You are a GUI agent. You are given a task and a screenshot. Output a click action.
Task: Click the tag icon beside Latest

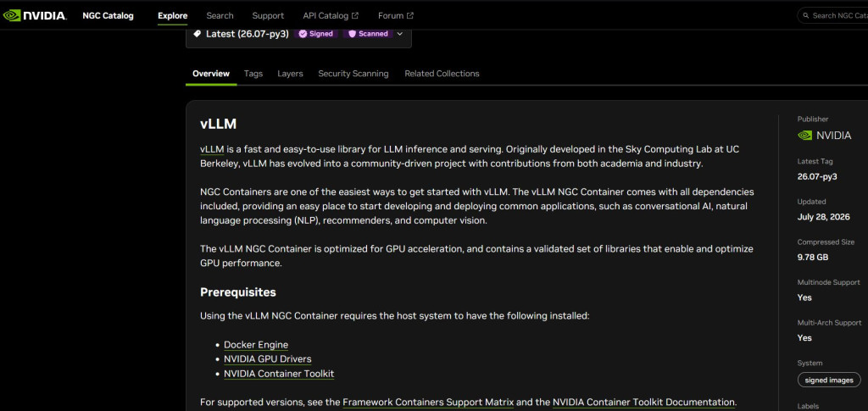[x=197, y=34]
